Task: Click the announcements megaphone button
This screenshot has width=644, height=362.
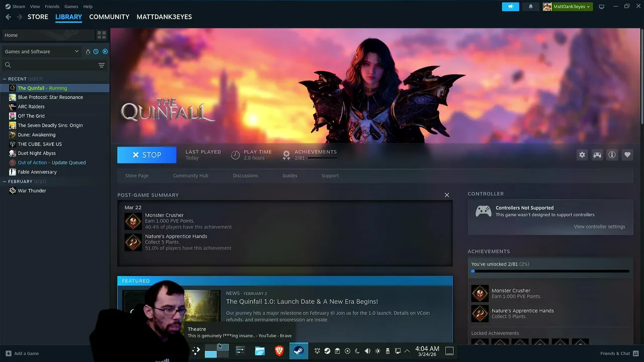Action: [510, 7]
